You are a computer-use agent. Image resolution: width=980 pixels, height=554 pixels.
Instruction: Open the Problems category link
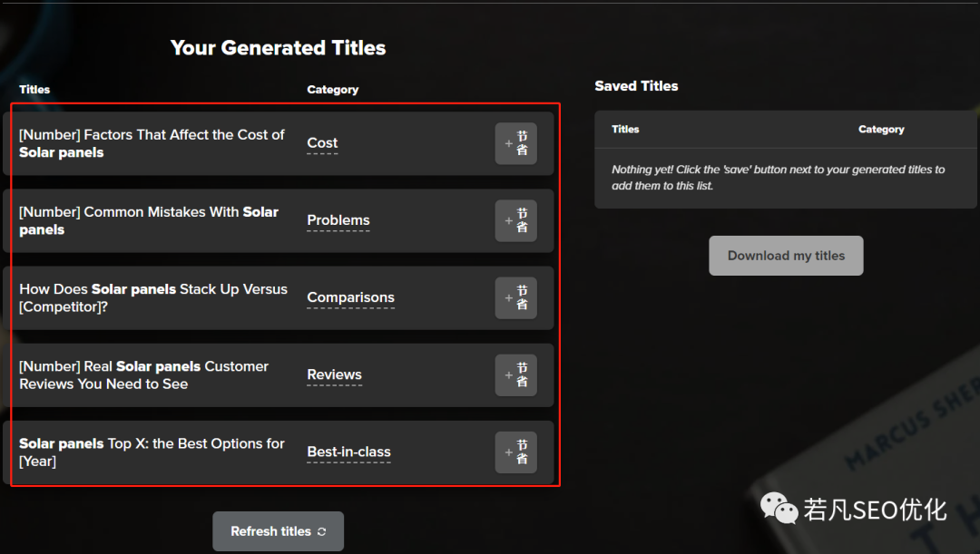[338, 220]
